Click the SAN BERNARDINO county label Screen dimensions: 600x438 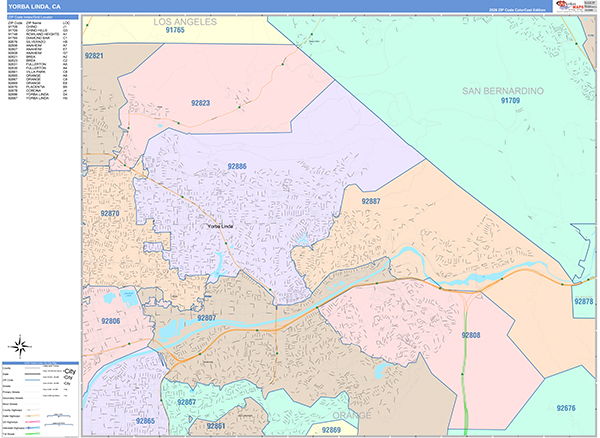point(503,91)
